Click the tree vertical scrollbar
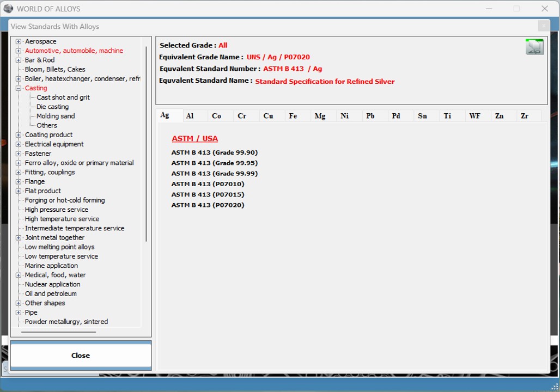Viewport: 560px width, 392px height. click(146, 144)
